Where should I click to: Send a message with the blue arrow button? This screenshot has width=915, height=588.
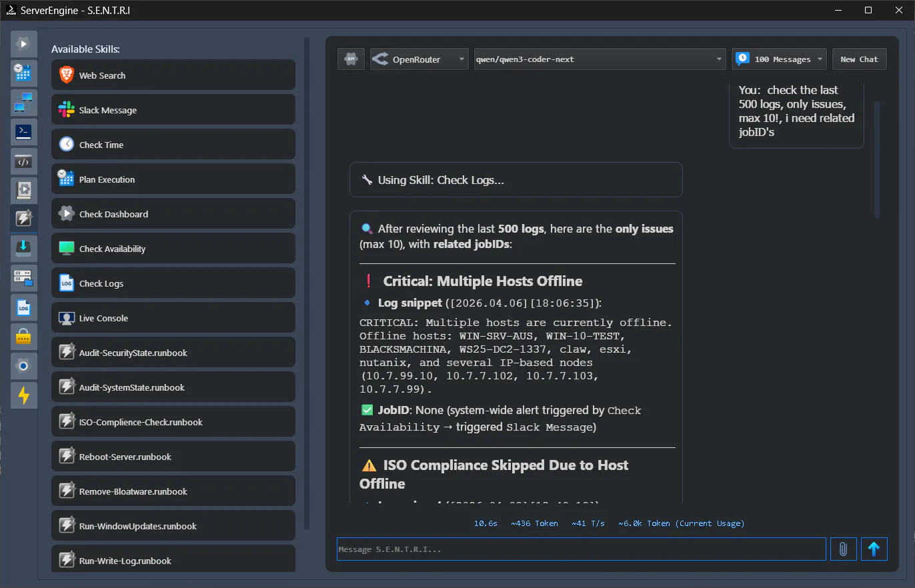click(x=874, y=549)
